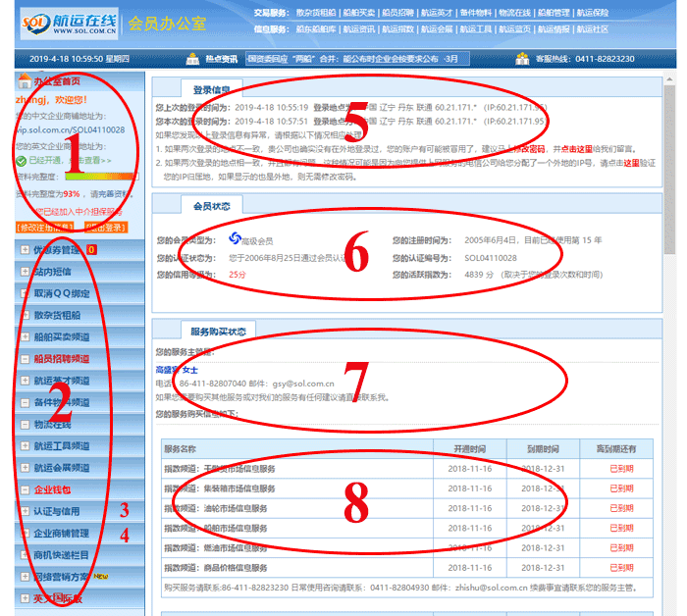
Task: Switch to the 会员状态 tab
Action: point(212,205)
